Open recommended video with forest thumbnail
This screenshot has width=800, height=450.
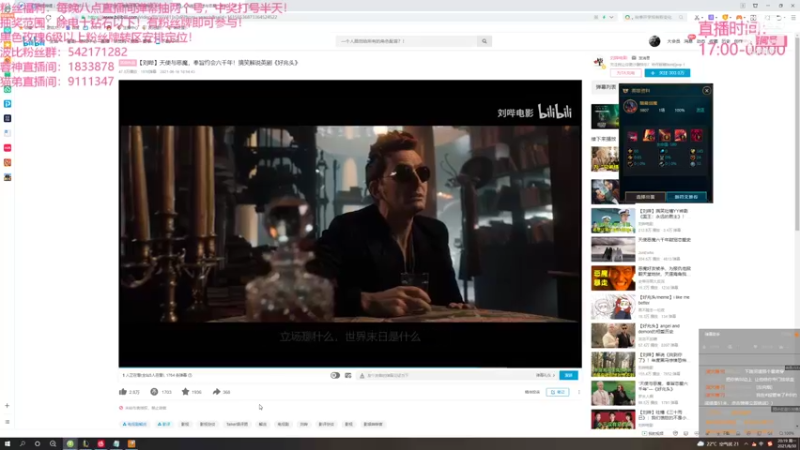coord(613,364)
